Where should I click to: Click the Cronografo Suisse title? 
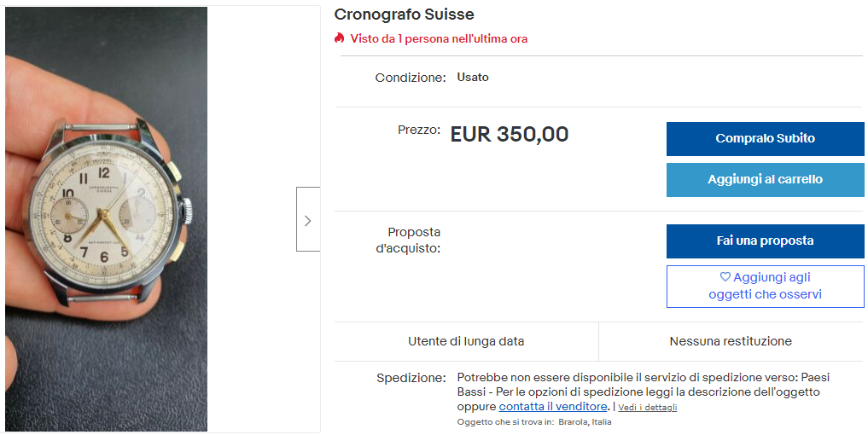(x=404, y=14)
